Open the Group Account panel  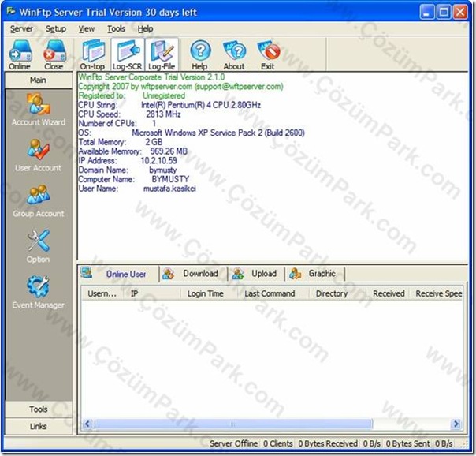click(x=39, y=201)
